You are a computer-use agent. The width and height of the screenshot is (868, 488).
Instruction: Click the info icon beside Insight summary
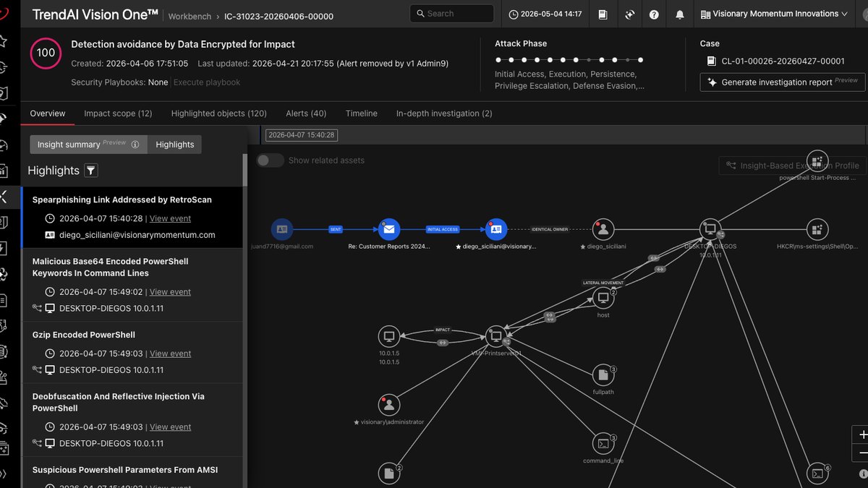(x=135, y=145)
